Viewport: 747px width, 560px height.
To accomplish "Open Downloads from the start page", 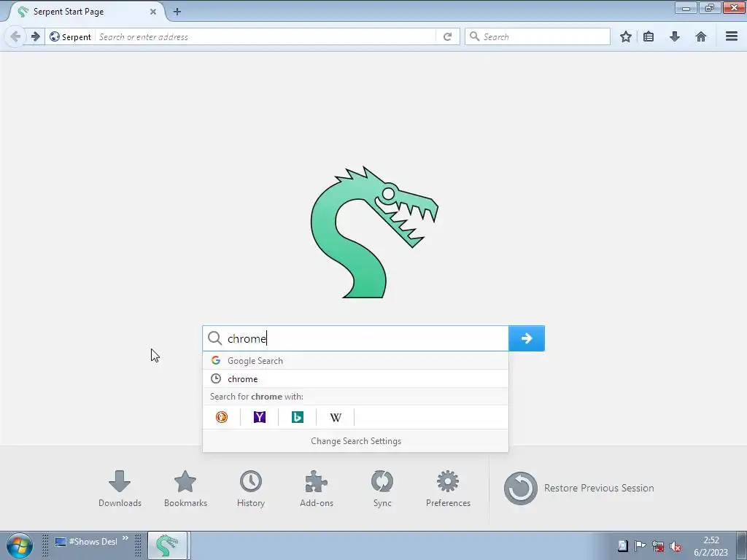I will pos(120,489).
